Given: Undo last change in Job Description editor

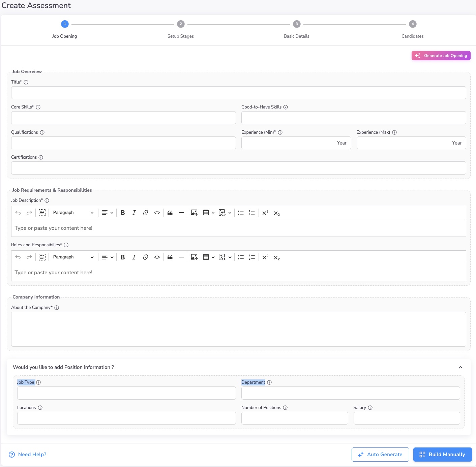Looking at the screenshot, I should click(18, 213).
